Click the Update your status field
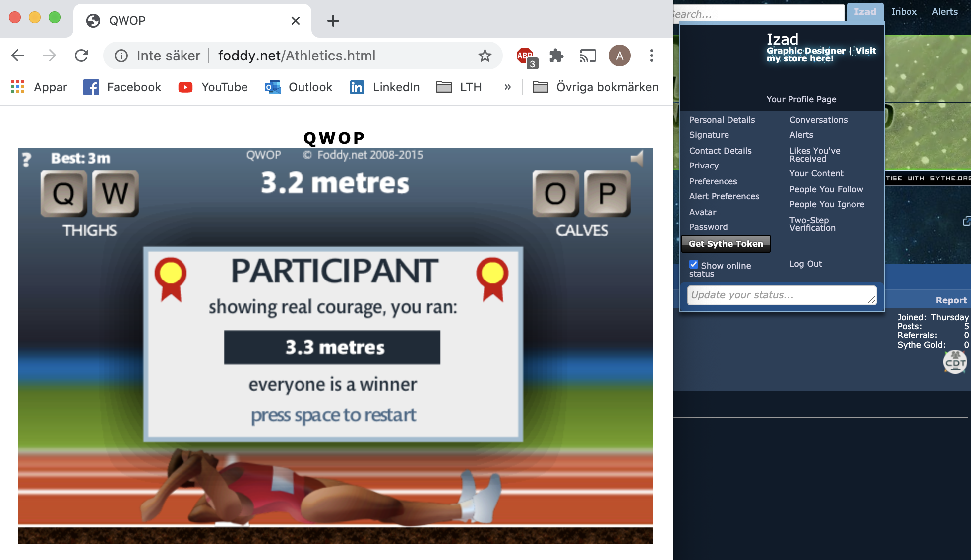Screen dimensions: 971x560 (782, 295)
